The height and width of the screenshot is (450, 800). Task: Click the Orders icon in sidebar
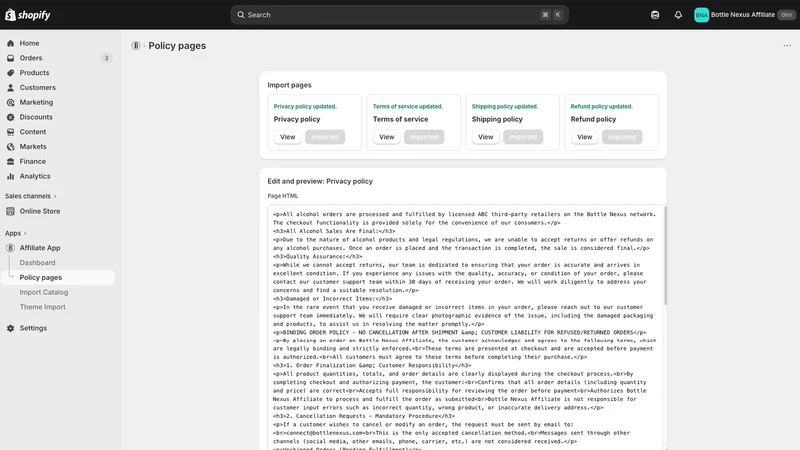point(10,58)
